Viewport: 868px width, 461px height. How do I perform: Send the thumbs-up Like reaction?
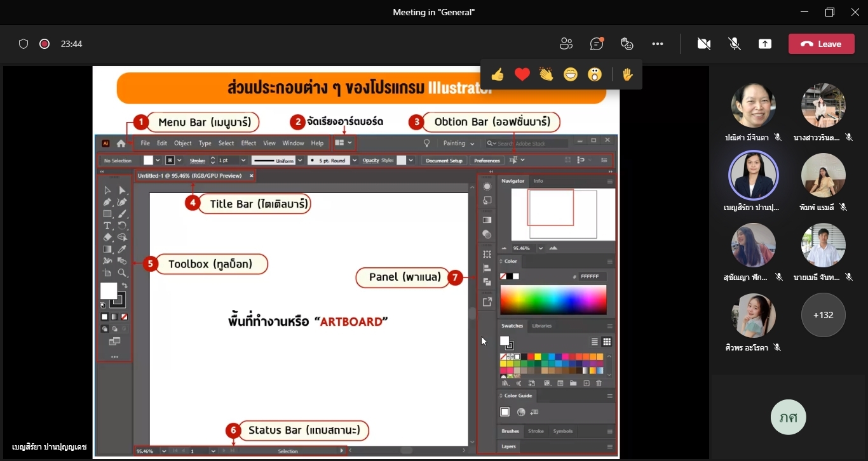(x=498, y=75)
